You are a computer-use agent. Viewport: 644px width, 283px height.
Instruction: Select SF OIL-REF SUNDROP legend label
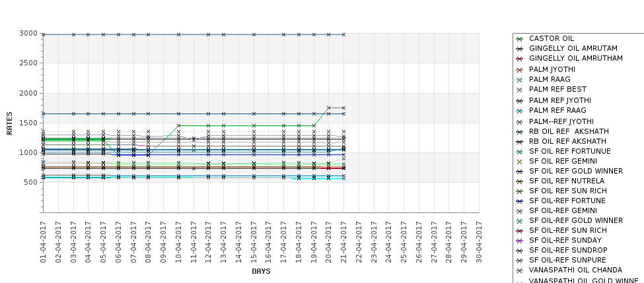[568, 250]
